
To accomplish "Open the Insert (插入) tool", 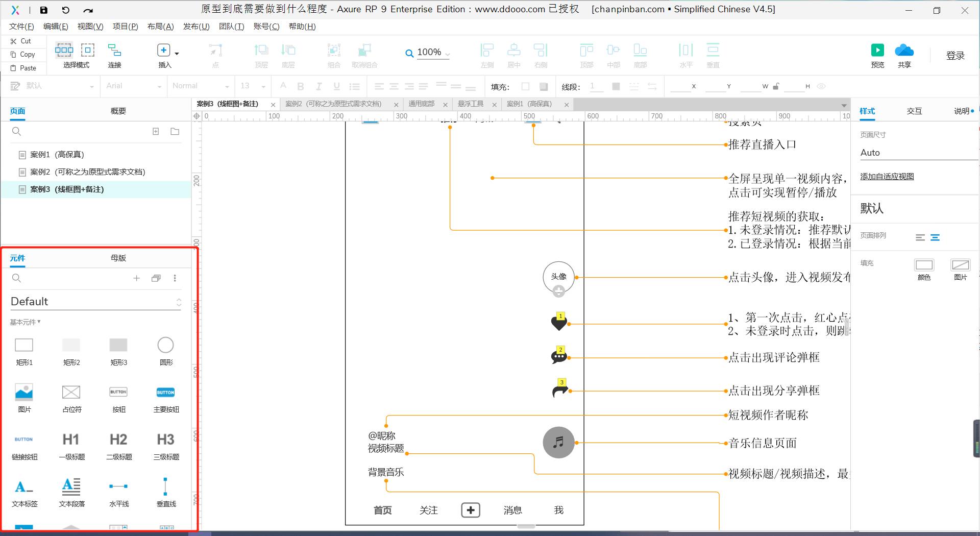I will coord(163,55).
